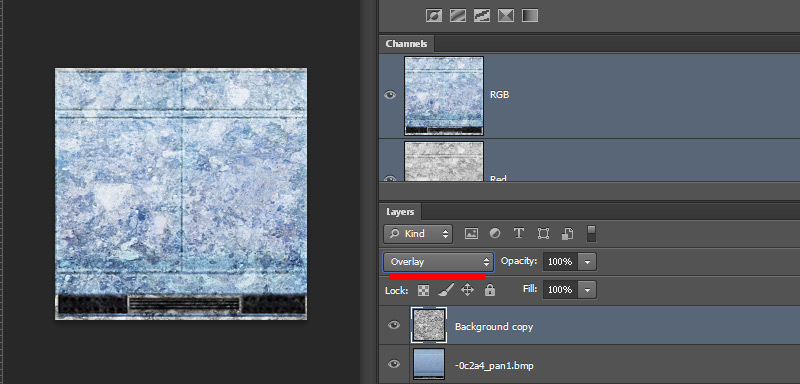
Task: Select the -0c2a4_pan1.bmp layer thumbnail
Action: click(x=429, y=364)
